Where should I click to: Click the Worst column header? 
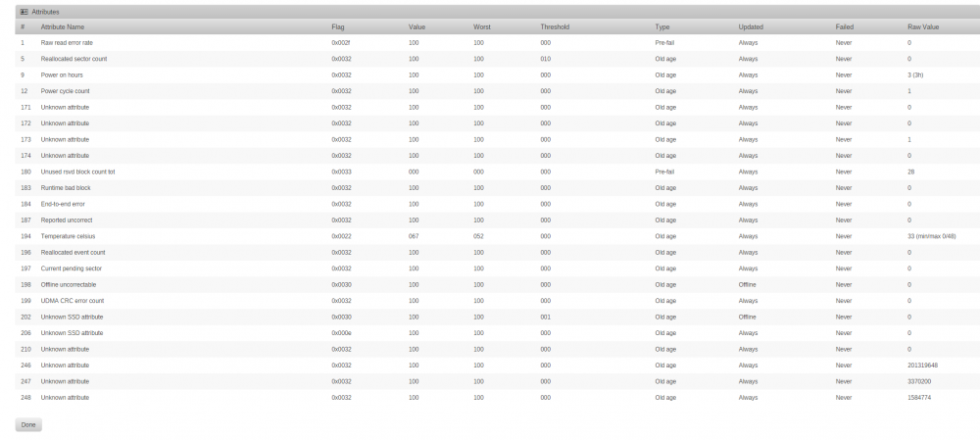[x=482, y=26]
